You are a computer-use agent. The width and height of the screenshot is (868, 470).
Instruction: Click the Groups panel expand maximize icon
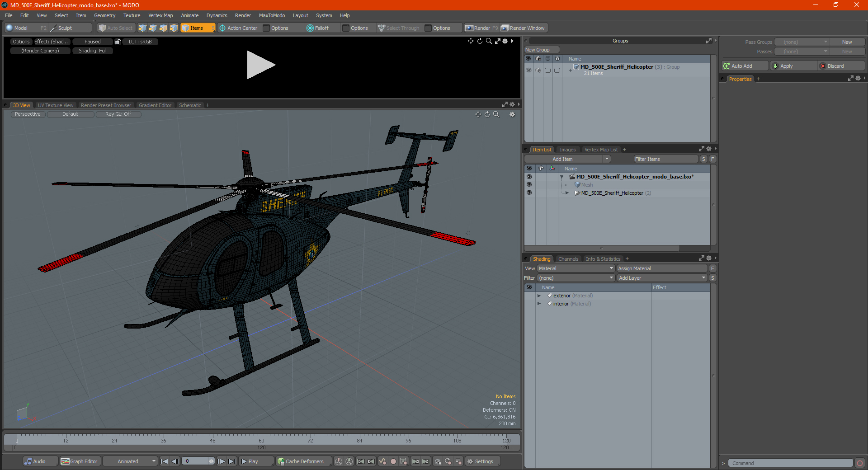[708, 41]
